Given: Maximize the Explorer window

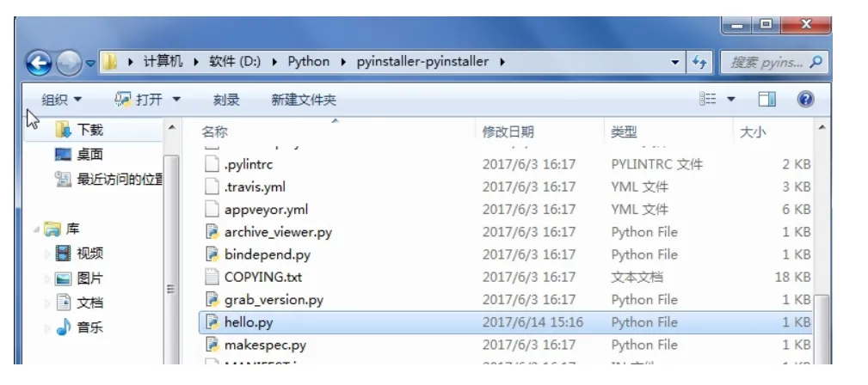Looking at the screenshot, I should coord(766,25).
